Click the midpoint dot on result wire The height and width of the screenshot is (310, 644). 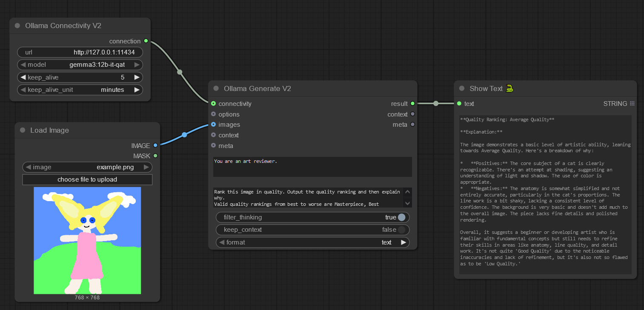(x=436, y=103)
